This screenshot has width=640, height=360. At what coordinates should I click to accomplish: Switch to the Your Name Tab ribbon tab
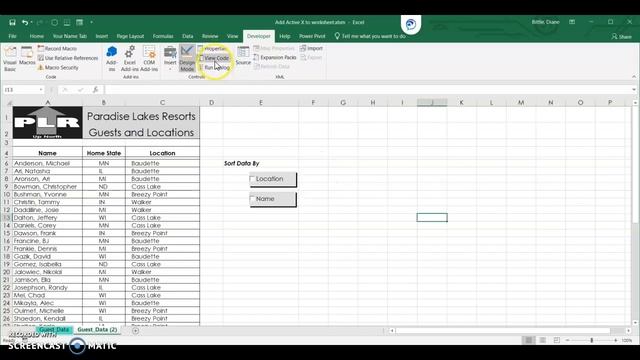70,36
